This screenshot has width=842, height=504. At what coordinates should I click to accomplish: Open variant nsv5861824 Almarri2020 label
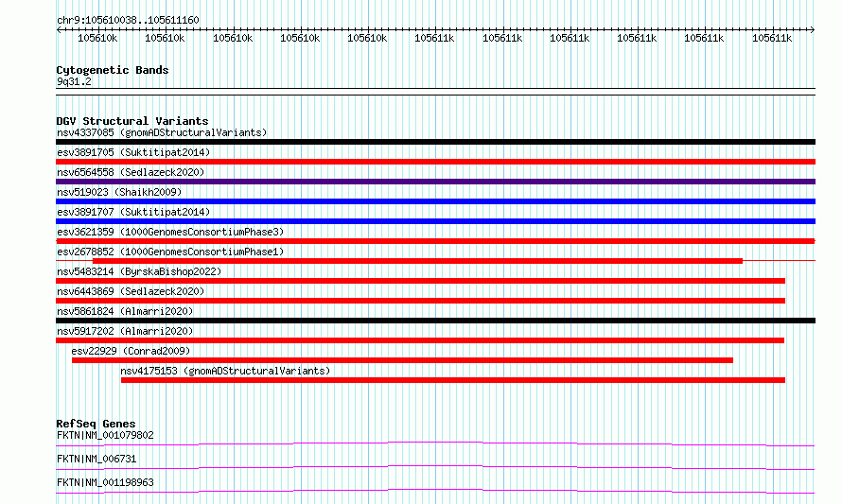(x=125, y=311)
